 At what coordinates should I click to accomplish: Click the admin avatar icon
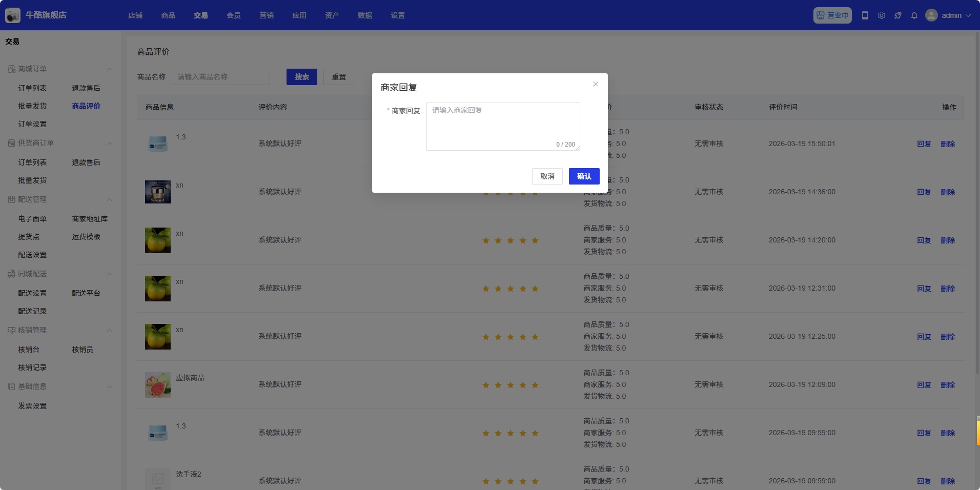pos(931,15)
